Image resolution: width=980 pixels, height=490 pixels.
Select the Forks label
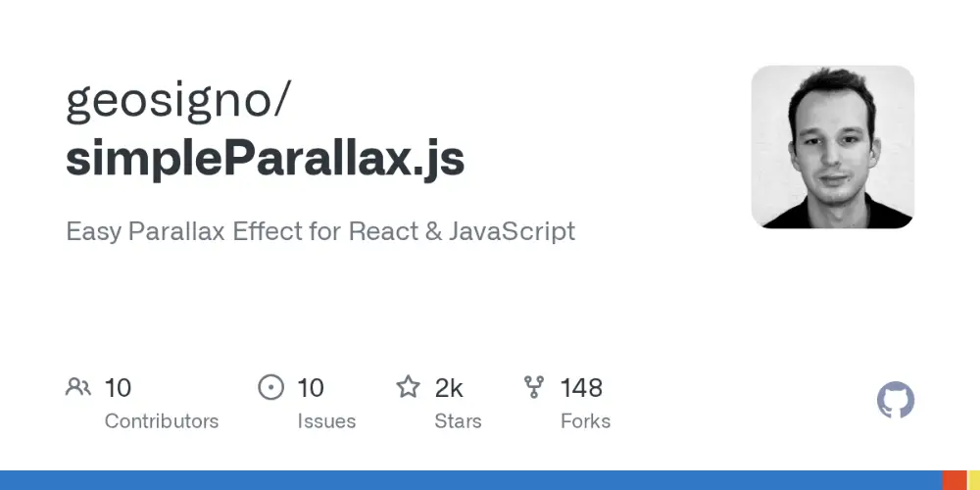586,421
